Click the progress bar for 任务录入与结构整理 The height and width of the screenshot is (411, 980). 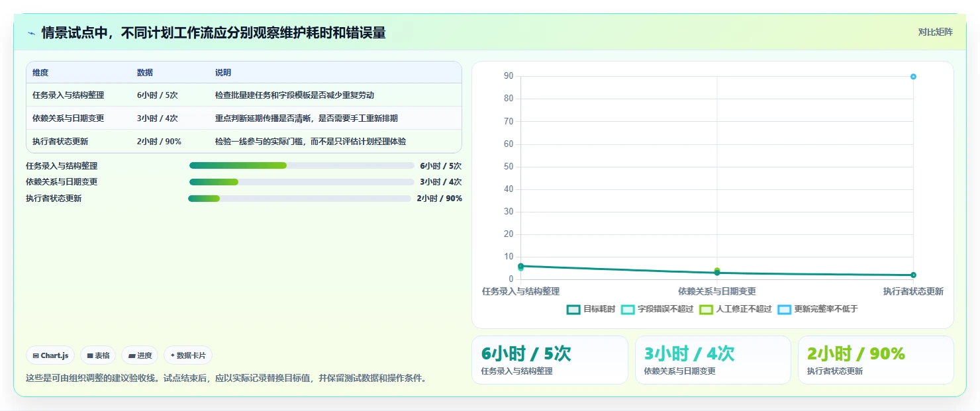301,165
